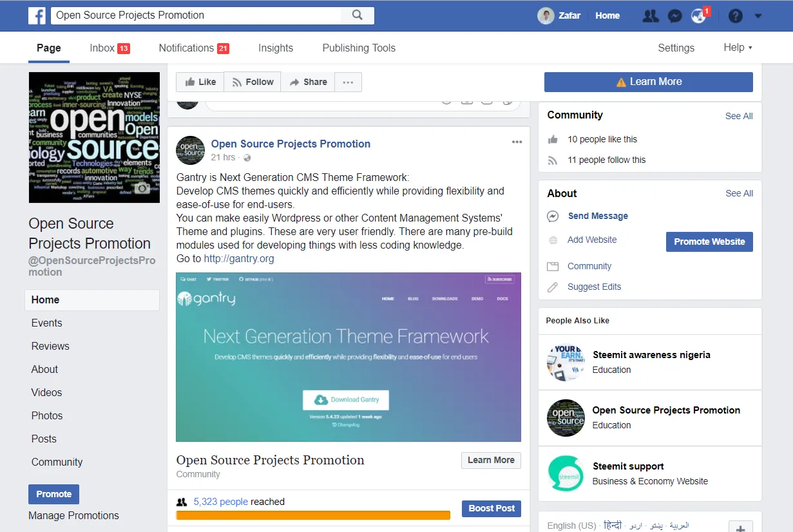
Task: Click the post author page name
Action: 291,144
